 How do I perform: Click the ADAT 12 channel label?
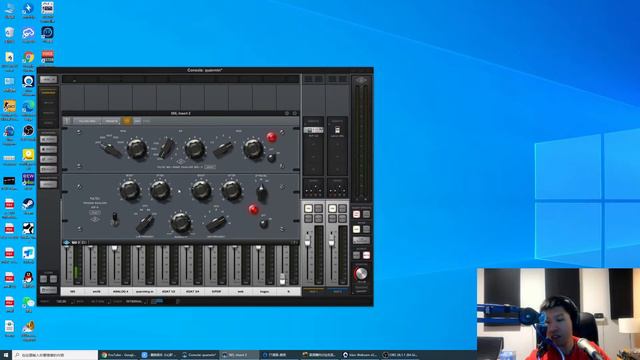click(169, 291)
